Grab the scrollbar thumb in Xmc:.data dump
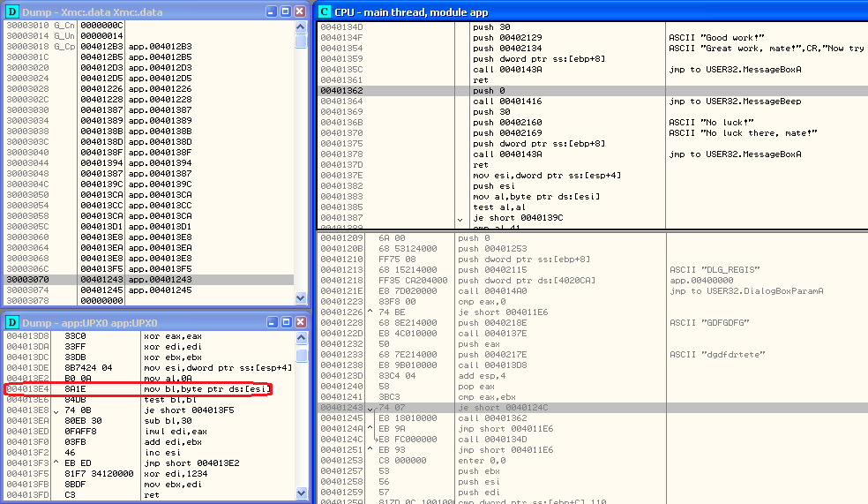The image size is (868, 504). [x=301, y=41]
